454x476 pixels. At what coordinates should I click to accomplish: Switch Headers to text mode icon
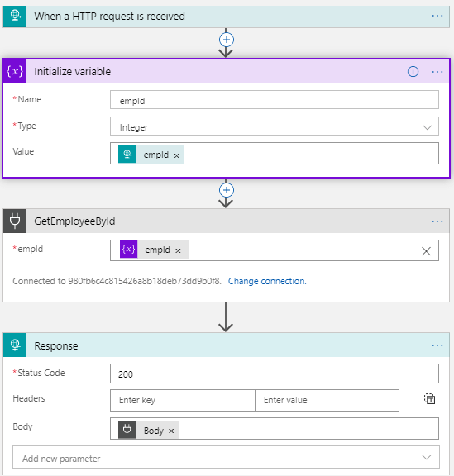click(429, 399)
